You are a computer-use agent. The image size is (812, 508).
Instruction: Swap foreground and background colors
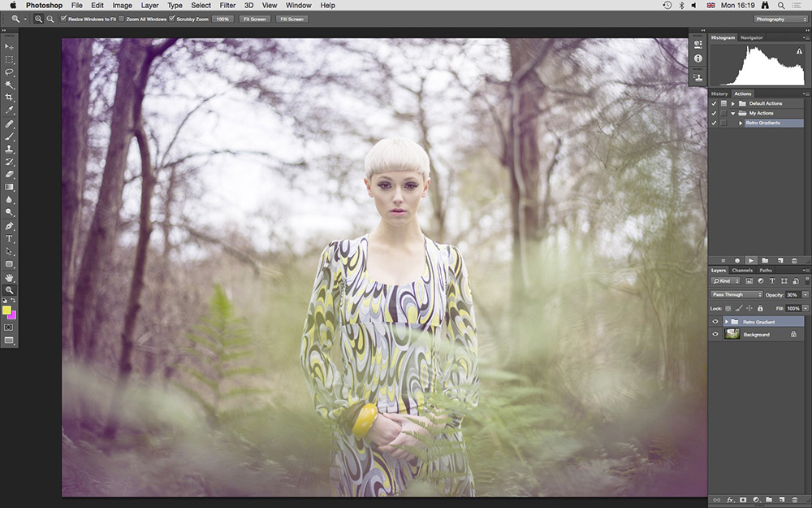[x=14, y=301]
